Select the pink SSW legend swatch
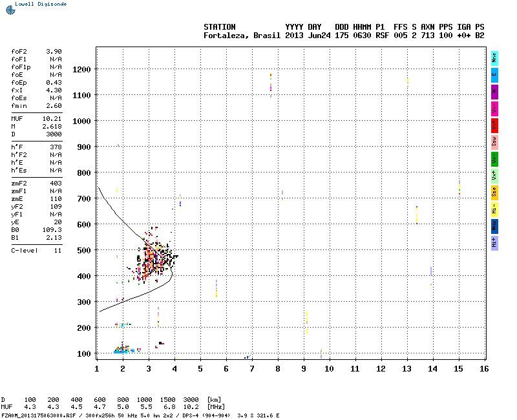517x420 pixels. coord(494,142)
